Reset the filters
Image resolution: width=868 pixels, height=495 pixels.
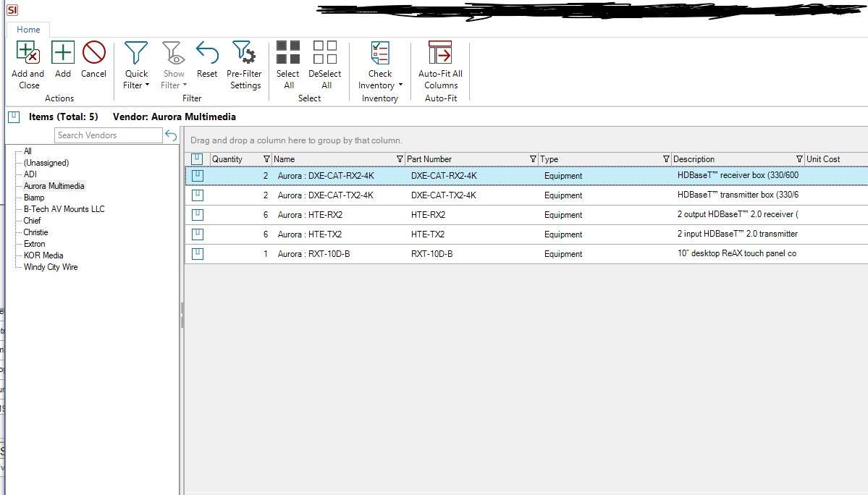[x=207, y=59]
